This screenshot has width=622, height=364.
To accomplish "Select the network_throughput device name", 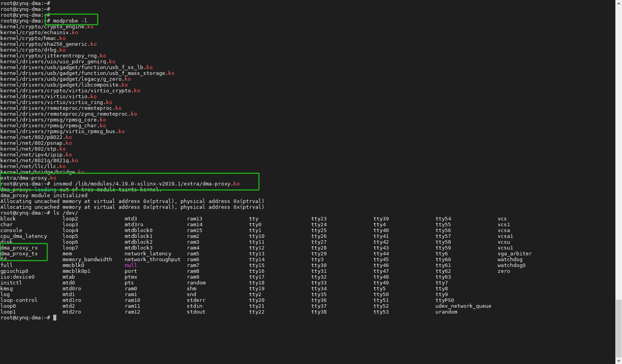I will tap(152, 259).
